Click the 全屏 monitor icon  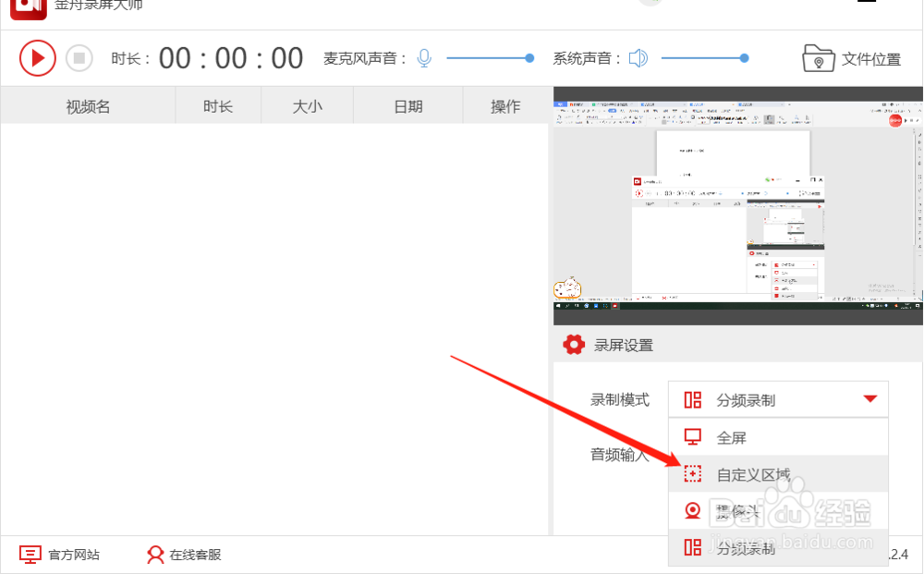click(692, 436)
